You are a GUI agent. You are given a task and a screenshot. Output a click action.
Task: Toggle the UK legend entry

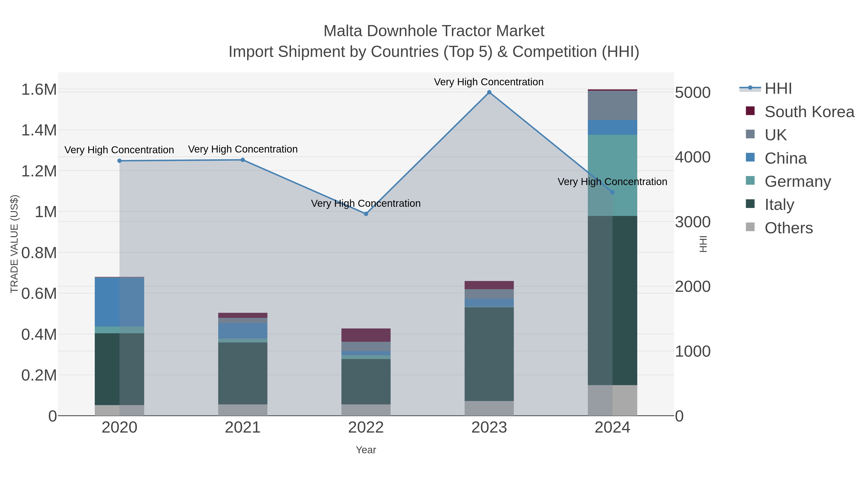click(x=766, y=135)
